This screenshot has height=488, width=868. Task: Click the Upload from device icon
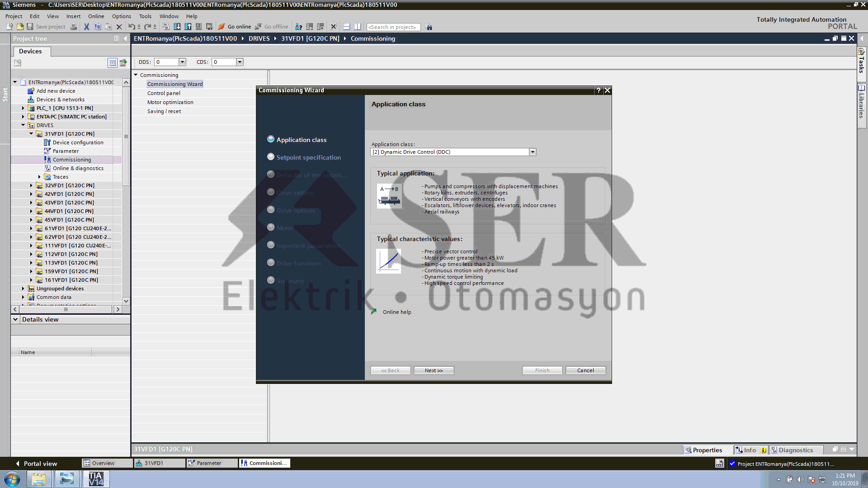(188, 27)
